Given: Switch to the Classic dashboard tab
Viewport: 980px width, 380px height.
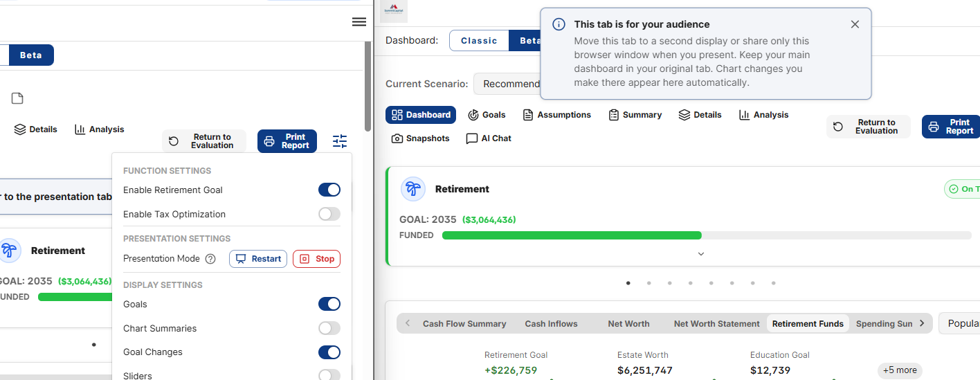Looking at the screenshot, I should click(479, 41).
